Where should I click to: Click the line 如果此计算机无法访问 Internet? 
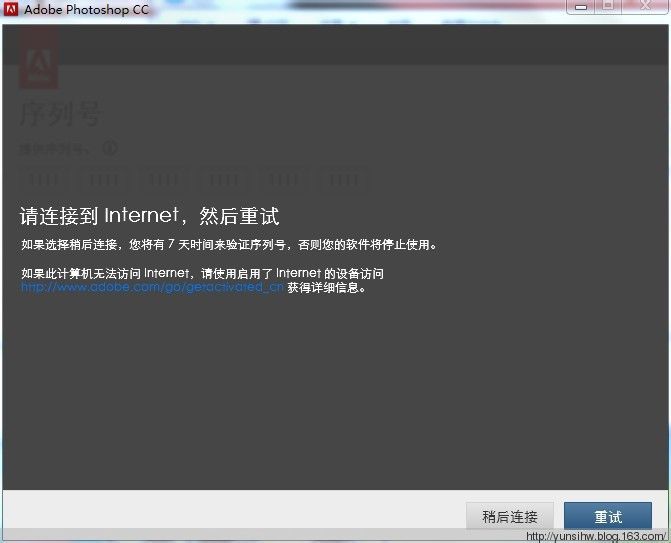202,273
